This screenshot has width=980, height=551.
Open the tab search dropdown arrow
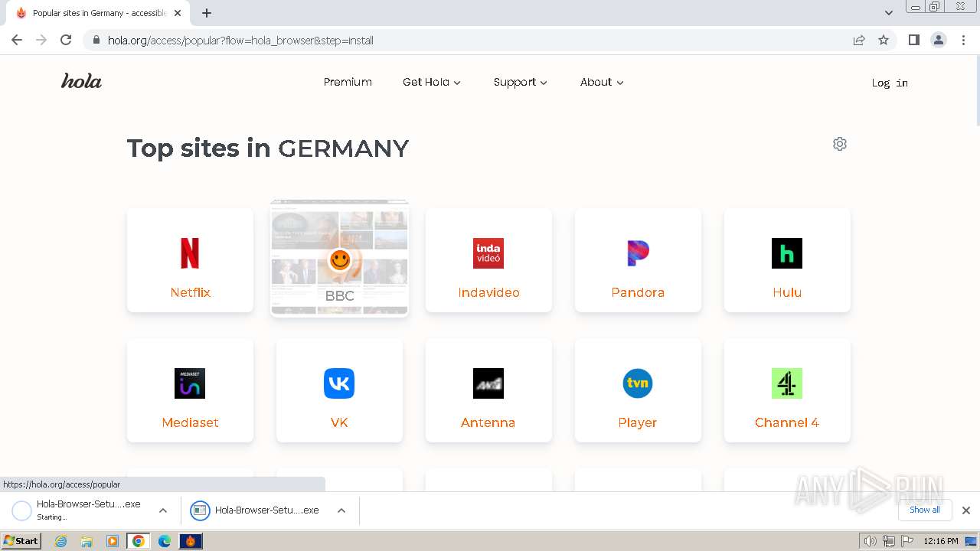coord(889,13)
